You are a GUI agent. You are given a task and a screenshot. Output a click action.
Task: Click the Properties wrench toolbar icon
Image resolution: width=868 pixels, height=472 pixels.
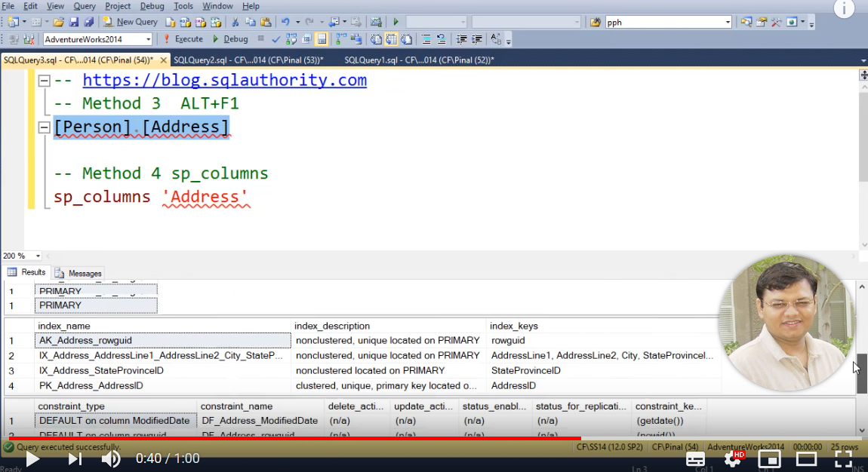click(776, 22)
